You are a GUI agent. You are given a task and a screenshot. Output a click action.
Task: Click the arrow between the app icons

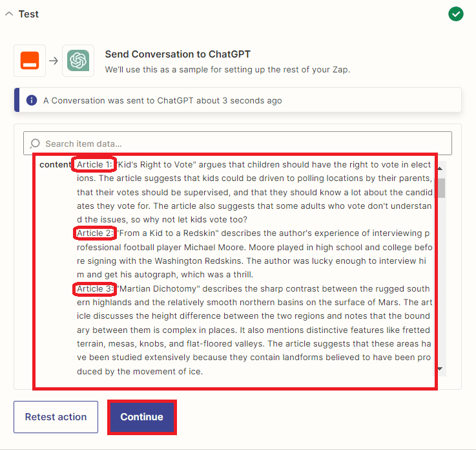[x=54, y=61]
